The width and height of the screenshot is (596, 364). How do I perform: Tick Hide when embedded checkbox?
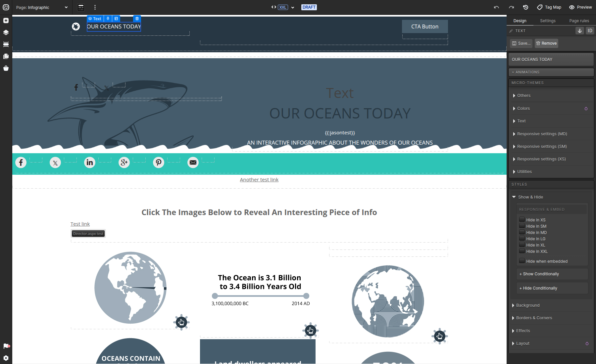click(522, 261)
